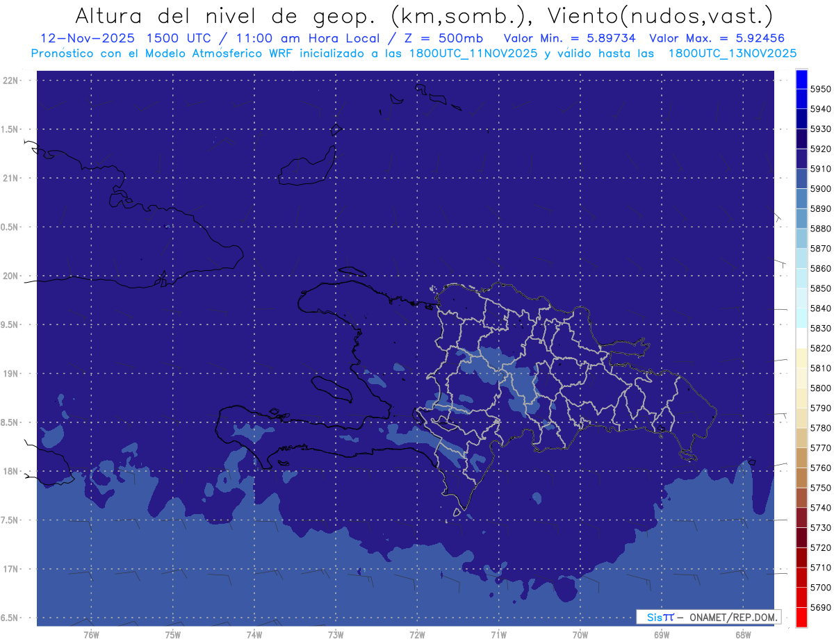Screen dimensions: 834x644
Task: Click the '5690' legend value
Action: pyautogui.click(x=821, y=607)
